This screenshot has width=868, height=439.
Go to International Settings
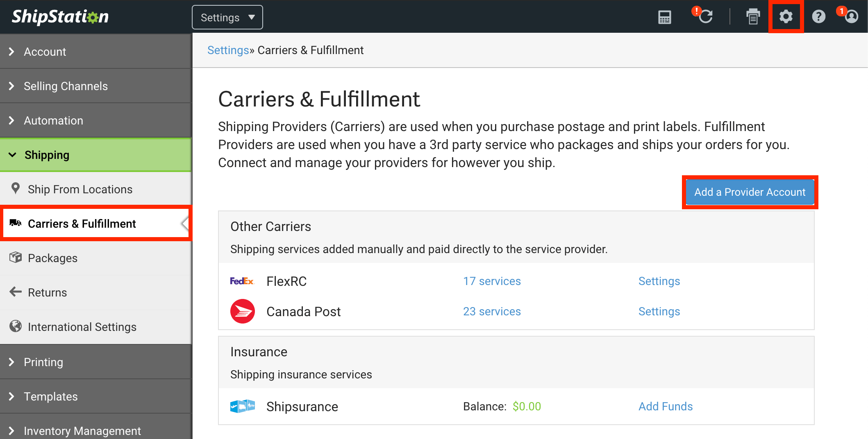click(x=82, y=327)
